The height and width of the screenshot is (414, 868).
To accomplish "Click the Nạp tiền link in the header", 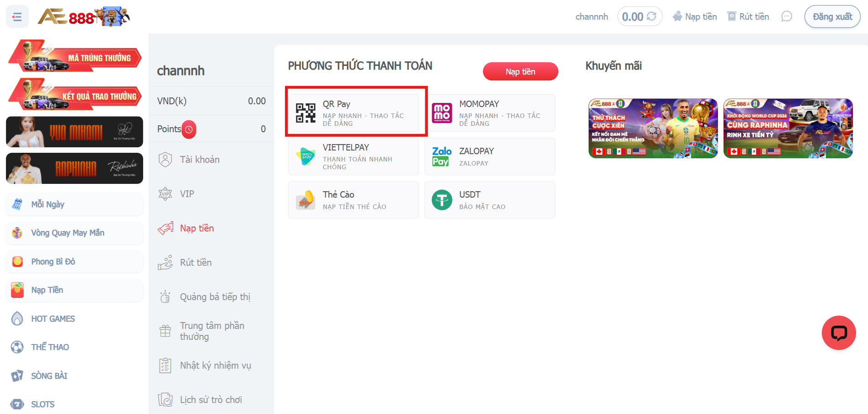I will [x=701, y=16].
